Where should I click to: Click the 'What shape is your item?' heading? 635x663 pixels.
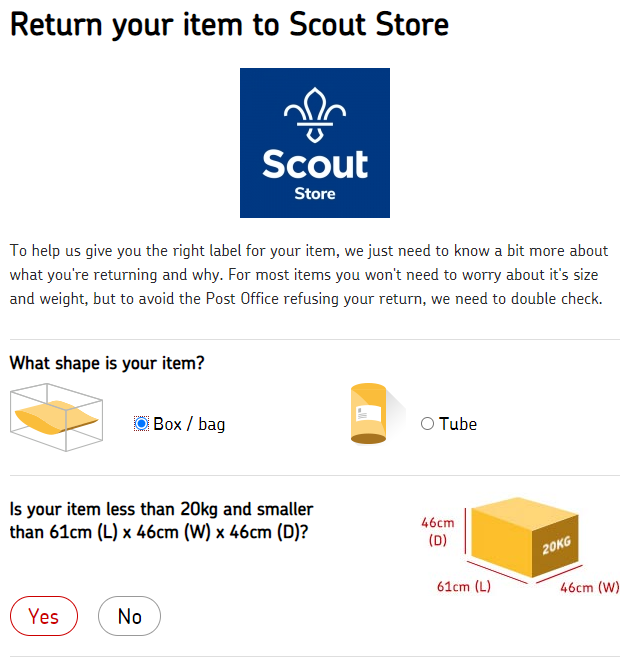tap(107, 363)
